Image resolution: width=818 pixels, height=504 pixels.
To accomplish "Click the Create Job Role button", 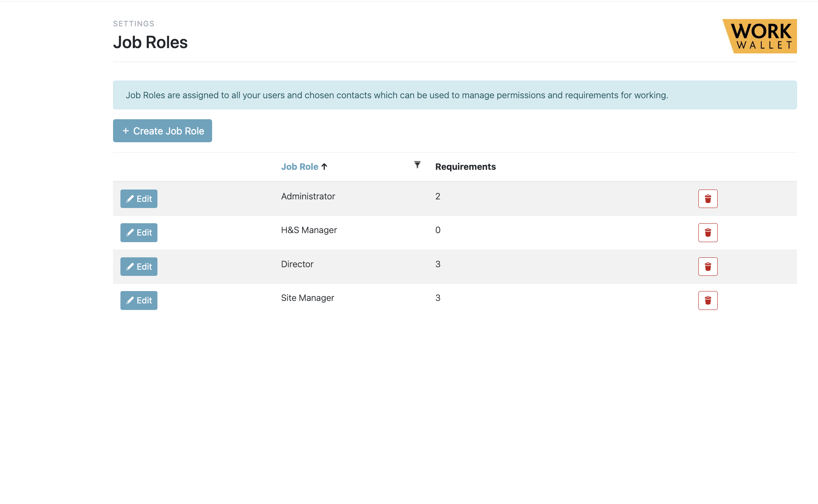I will tap(162, 130).
